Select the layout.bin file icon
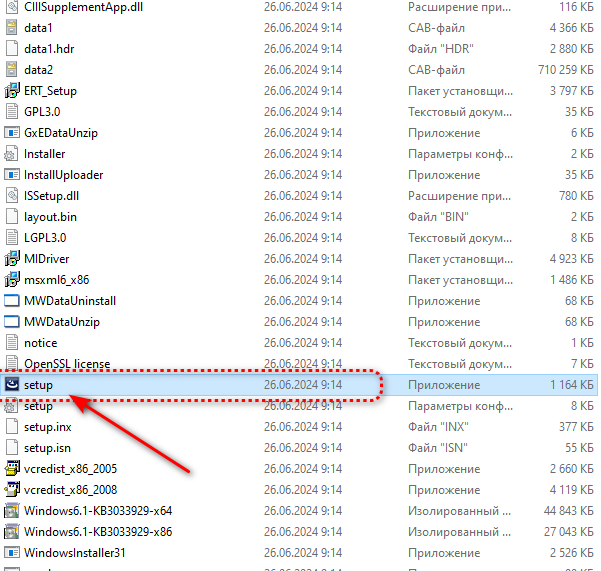Image resolution: width=601 pixels, height=571 pixels. [x=12, y=216]
